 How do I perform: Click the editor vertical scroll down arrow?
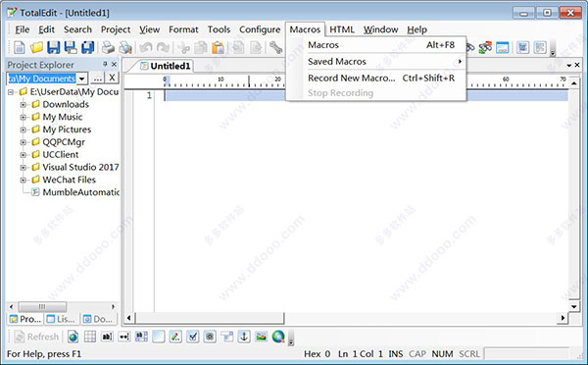pos(574,306)
